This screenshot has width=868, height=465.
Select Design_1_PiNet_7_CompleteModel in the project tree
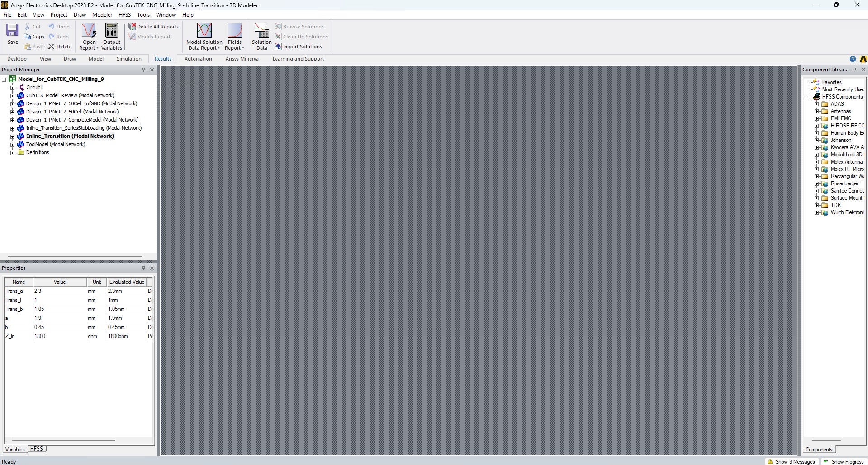pyautogui.click(x=82, y=120)
